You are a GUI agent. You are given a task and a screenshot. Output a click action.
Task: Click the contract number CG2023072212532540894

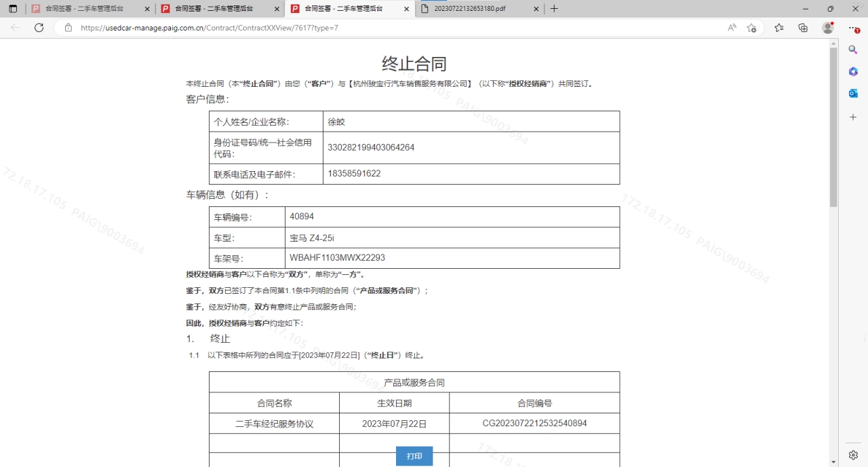click(x=534, y=424)
